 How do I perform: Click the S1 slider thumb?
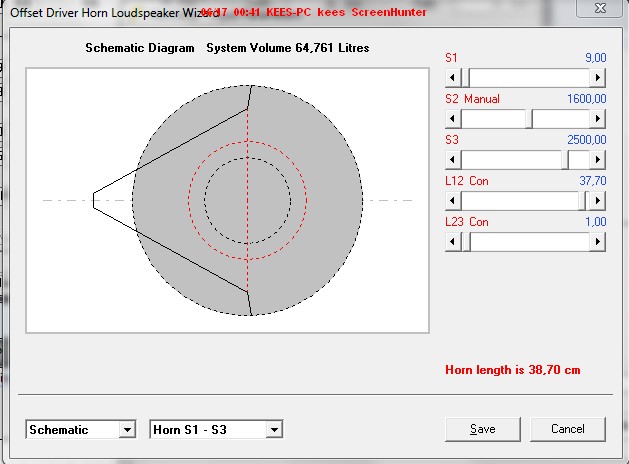pos(466,77)
